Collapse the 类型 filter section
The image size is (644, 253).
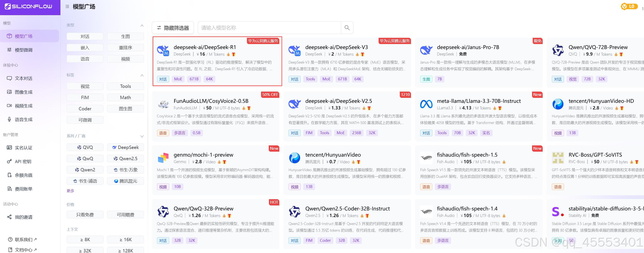(x=142, y=26)
